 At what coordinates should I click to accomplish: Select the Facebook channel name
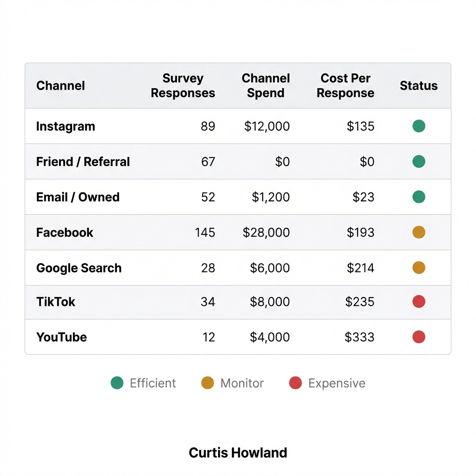click(65, 232)
